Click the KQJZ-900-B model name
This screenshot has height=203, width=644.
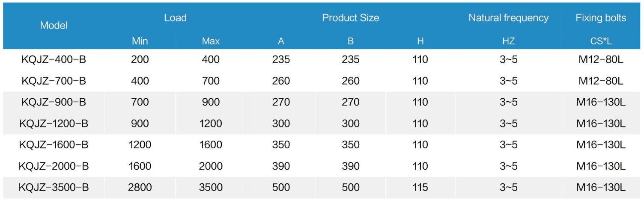point(54,102)
